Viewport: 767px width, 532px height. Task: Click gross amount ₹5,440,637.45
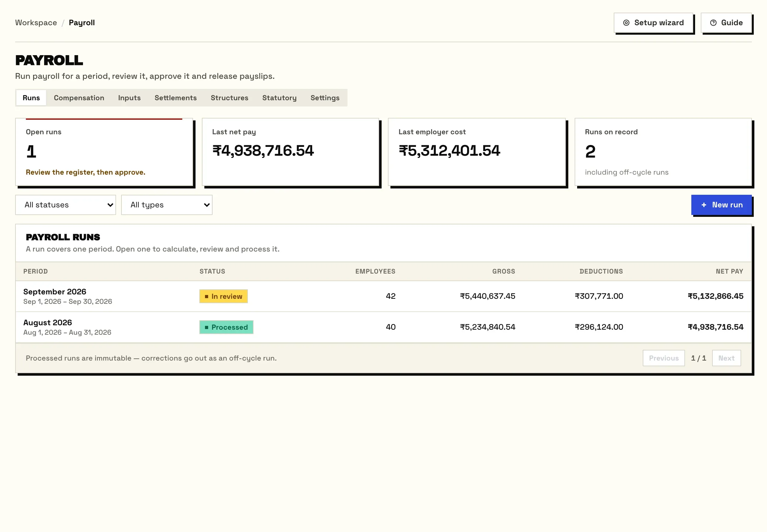click(488, 296)
